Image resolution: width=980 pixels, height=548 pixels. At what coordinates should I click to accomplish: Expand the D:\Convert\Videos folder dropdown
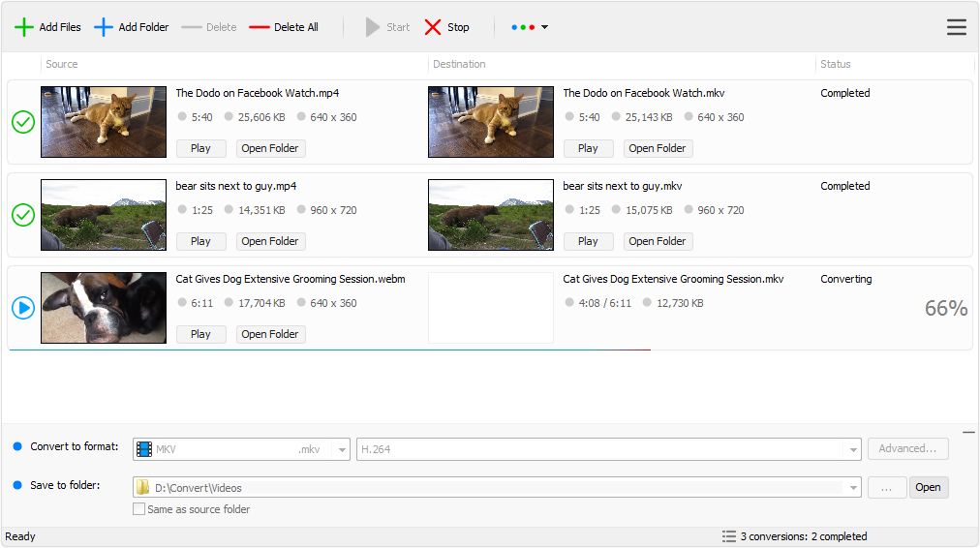(852, 488)
